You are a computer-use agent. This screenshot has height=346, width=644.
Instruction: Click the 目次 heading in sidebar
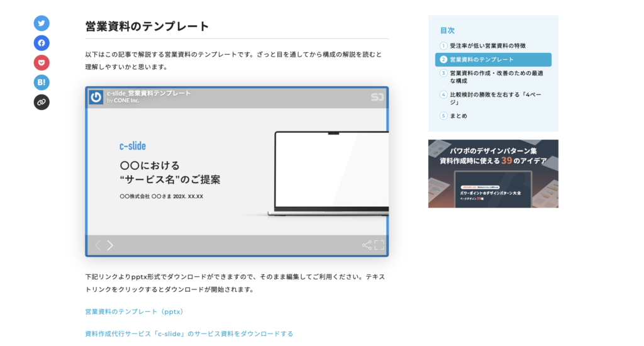click(447, 30)
